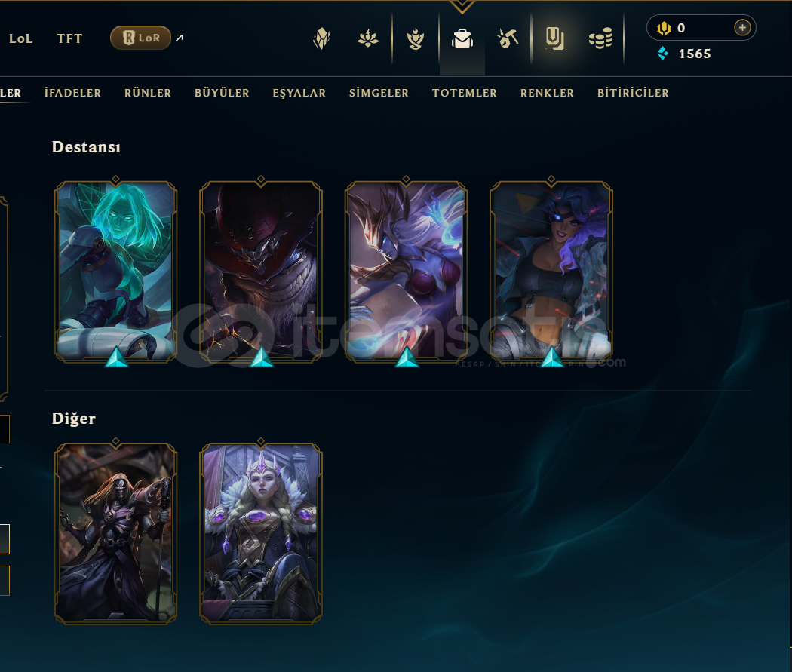The width and height of the screenshot is (792, 672).
Task: Open the Collection backpack icon
Action: pos(462,39)
